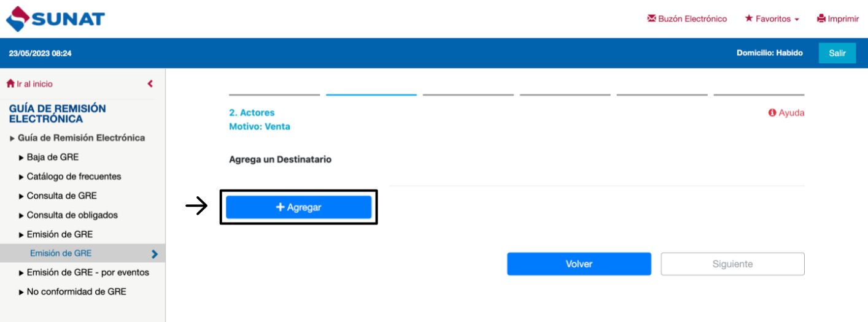
Task: Expand Consulta de GRE section
Action: (x=61, y=196)
